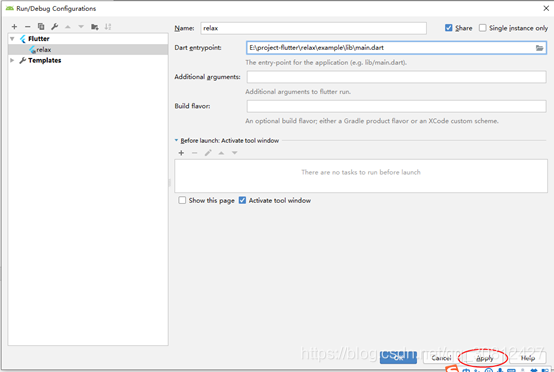Click the Help button

pyautogui.click(x=528, y=358)
